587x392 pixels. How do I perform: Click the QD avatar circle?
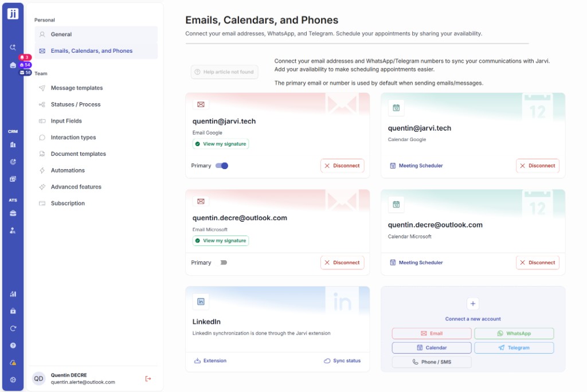[x=38, y=378]
